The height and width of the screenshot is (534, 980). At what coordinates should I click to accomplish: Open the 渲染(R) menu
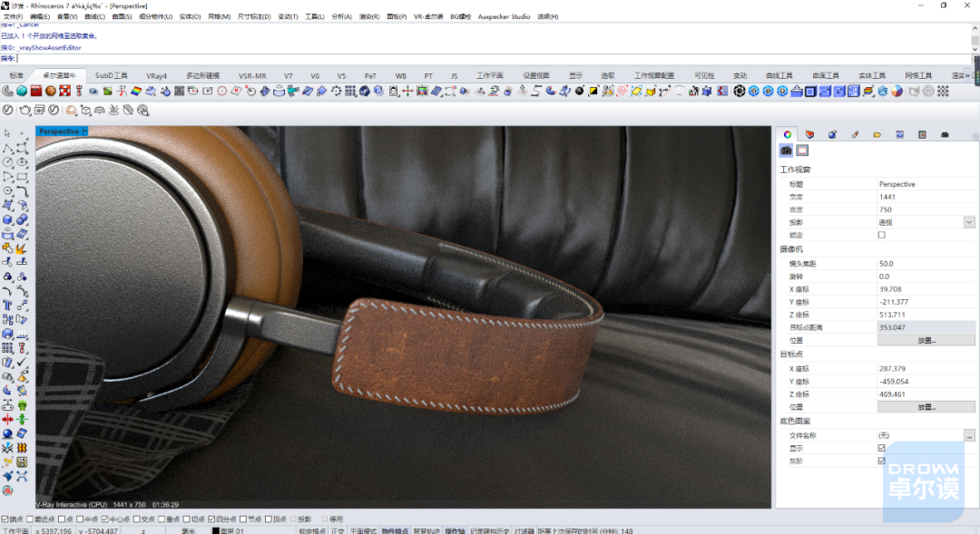pos(368,17)
